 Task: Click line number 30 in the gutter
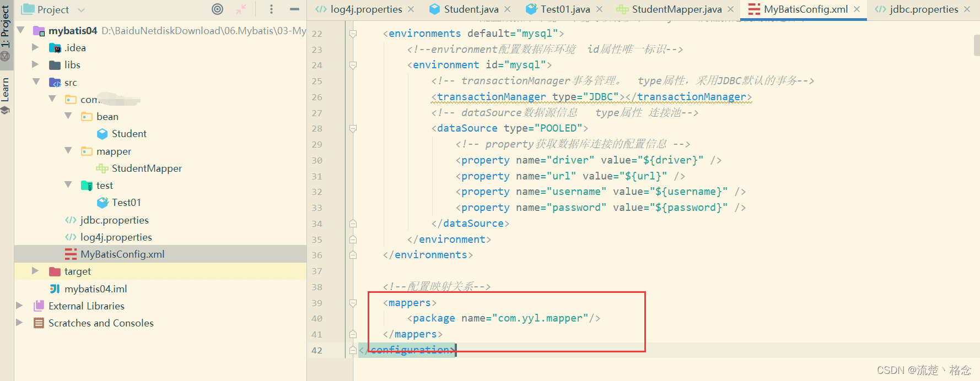(x=317, y=161)
